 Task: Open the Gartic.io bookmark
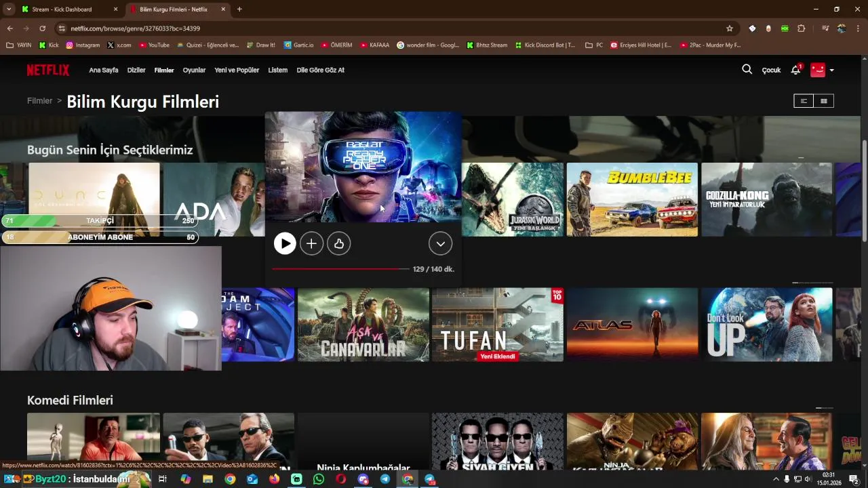(x=298, y=45)
